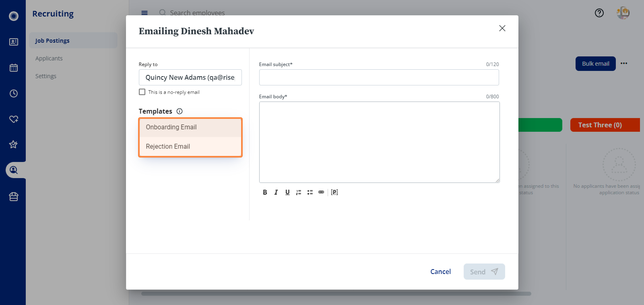Open the heart benefits sidebar icon
The width and height of the screenshot is (644, 305).
[13, 119]
